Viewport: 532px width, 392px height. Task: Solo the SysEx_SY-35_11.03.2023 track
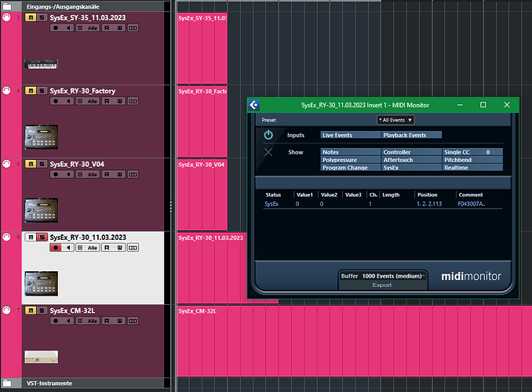point(42,17)
